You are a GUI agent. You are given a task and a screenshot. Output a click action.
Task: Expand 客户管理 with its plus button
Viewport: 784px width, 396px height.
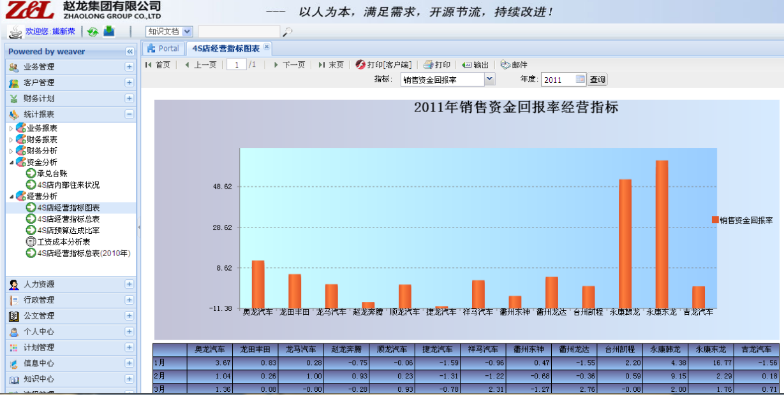coord(129,82)
